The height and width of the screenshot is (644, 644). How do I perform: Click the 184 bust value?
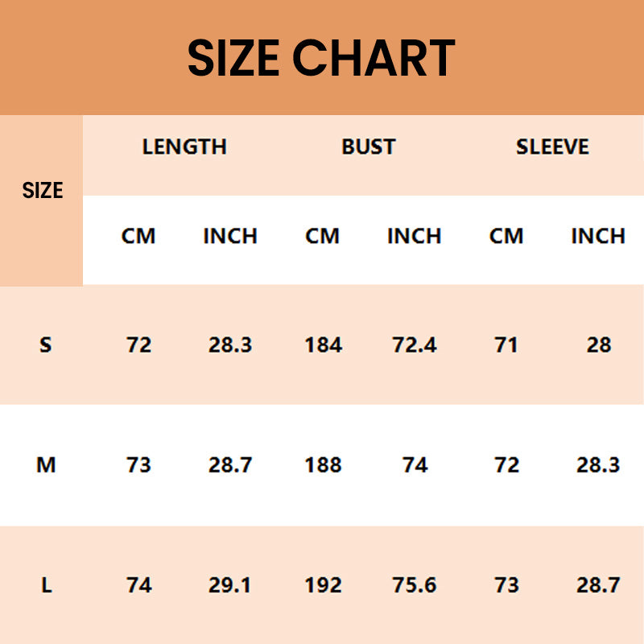(x=323, y=345)
